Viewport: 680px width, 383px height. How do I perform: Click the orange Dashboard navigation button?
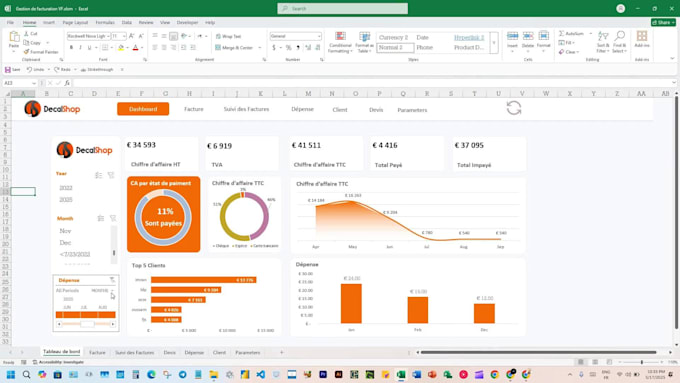coord(143,109)
